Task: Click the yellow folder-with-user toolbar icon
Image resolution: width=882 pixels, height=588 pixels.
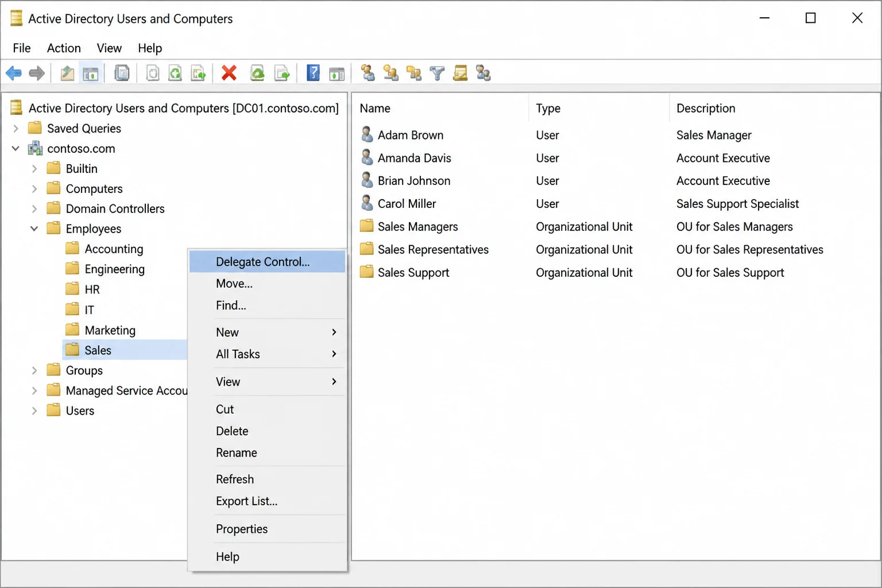Action: [x=414, y=73]
